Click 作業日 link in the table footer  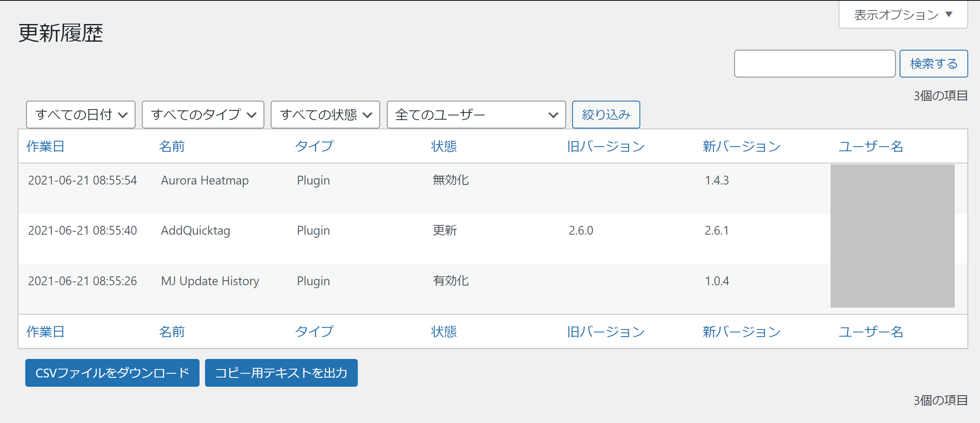pos(45,332)
